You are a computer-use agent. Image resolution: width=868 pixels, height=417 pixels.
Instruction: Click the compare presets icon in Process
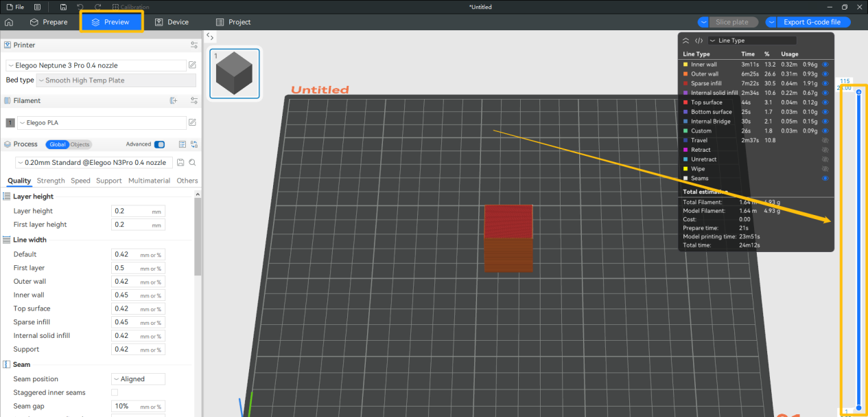click(194, 144)
